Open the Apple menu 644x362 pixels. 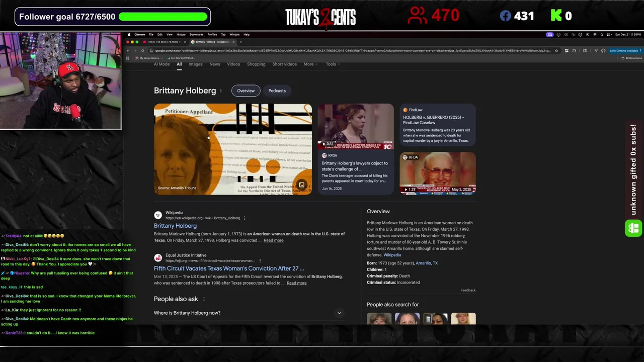coord(129,35)
